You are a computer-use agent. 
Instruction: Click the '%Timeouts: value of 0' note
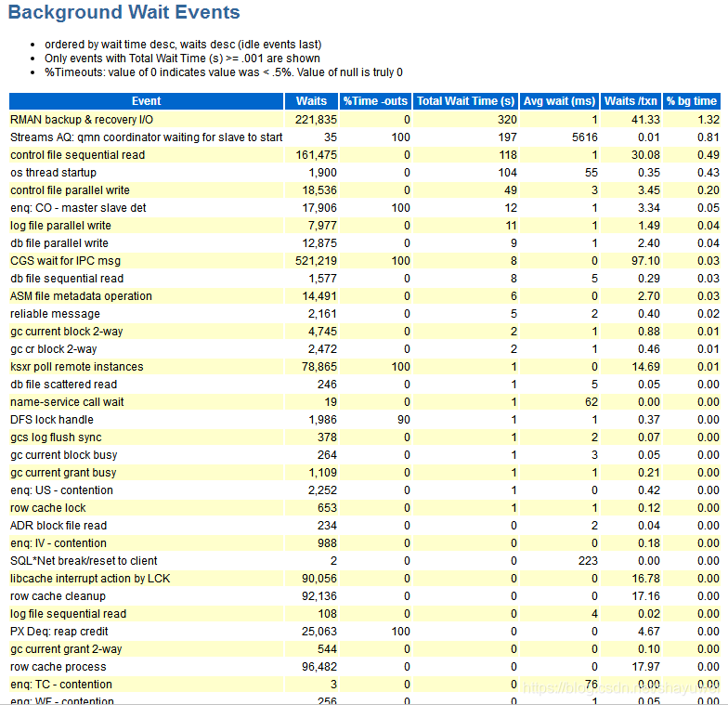(x=223, y=72)
